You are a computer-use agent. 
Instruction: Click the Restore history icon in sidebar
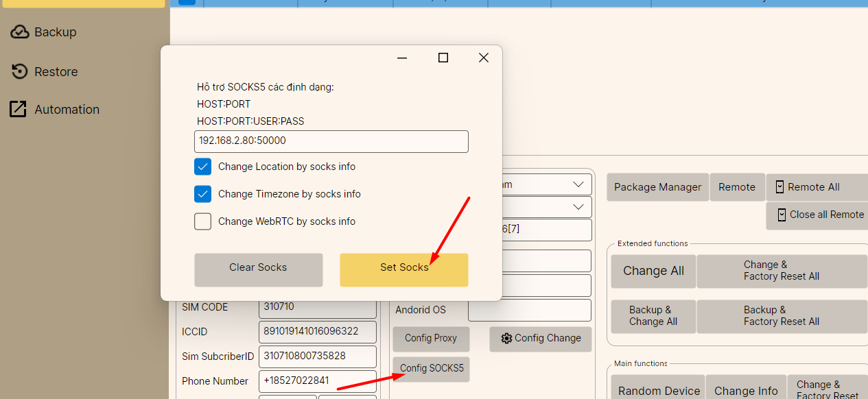coord(20,72)
